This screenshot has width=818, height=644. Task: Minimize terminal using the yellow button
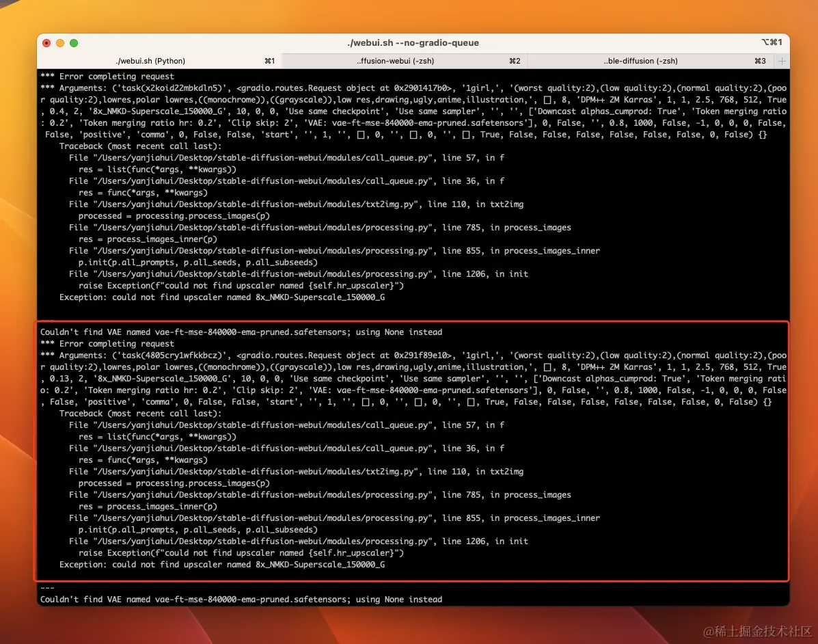point(60,43)
